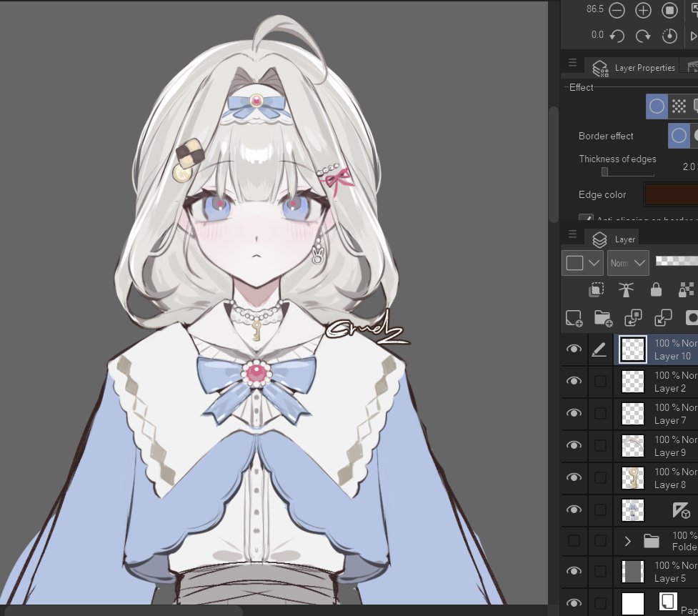Image resolution: width=698 pixels, height=616 pixels.
Task: Open the Edge color swatch
Action: click(671, 194)
